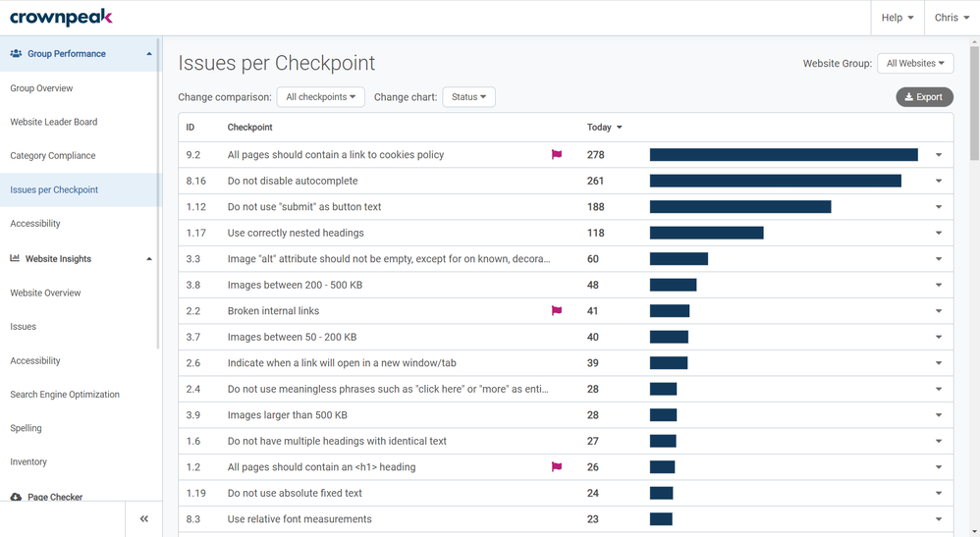
Task: Expand the link opens new window/tab row
Action: (x=939, y=363)
